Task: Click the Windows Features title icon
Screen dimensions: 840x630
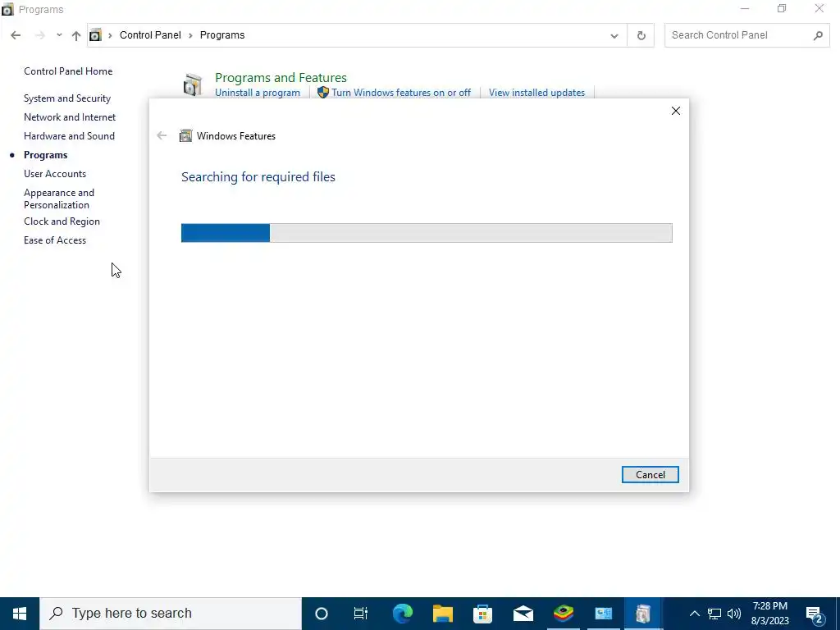Action: click(186, 135)
